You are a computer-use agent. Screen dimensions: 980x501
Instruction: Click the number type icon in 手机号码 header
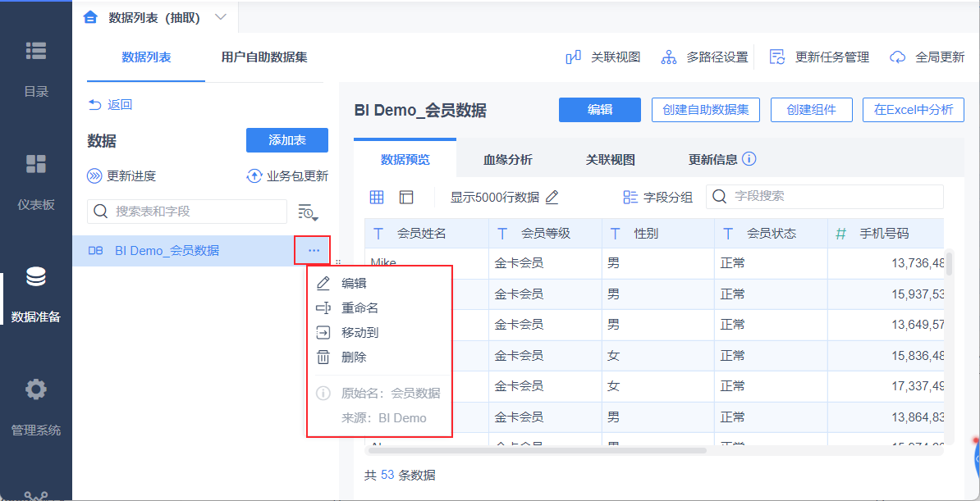click(841, 235)
